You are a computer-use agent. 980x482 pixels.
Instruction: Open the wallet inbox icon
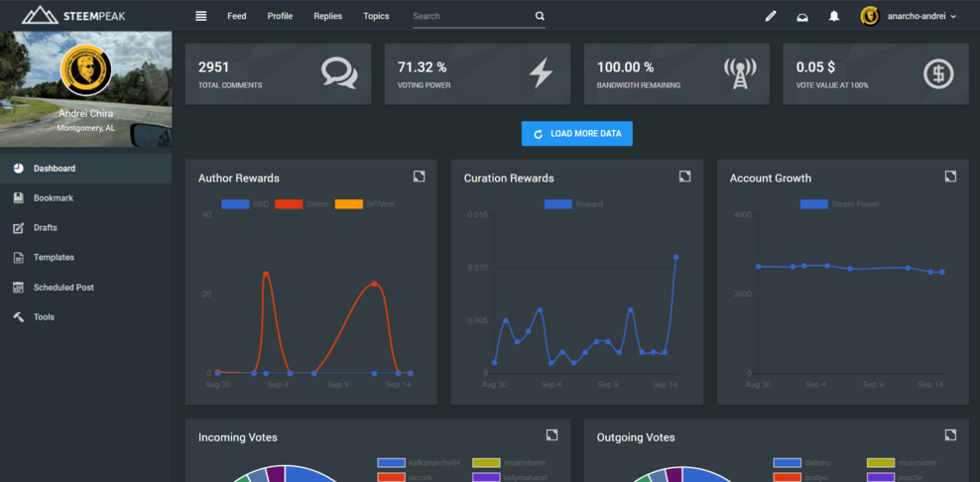tap(801, 17)
